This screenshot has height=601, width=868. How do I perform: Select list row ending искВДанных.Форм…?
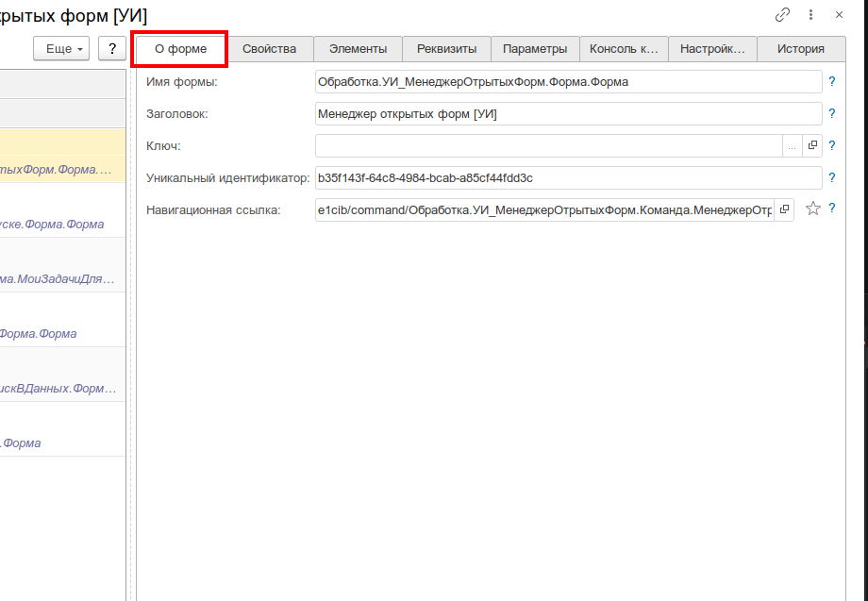(x=62, y=376)
